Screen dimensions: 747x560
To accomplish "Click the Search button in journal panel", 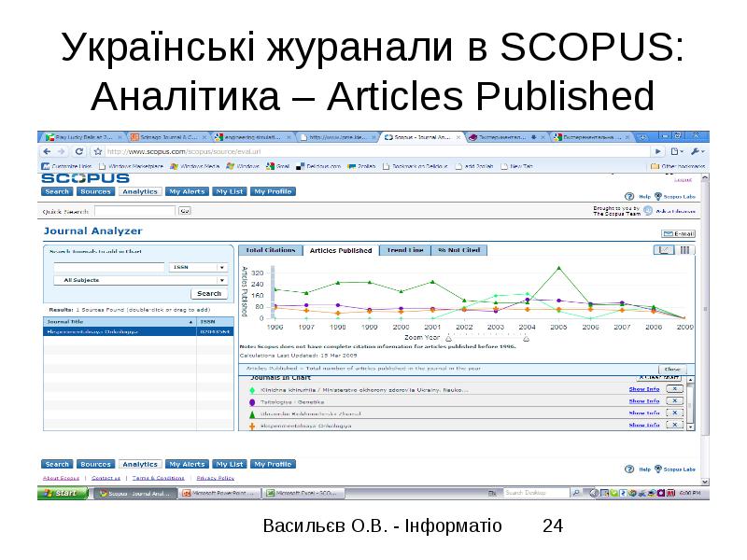I will 208,293.
